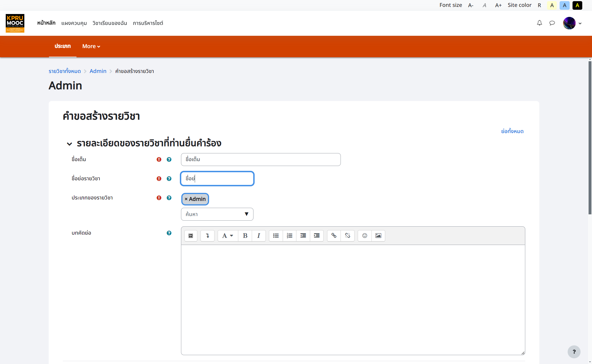The image size is (592, 364).
Task: Click the sticky footer arrow icon in editor
Action: (207, 236)
